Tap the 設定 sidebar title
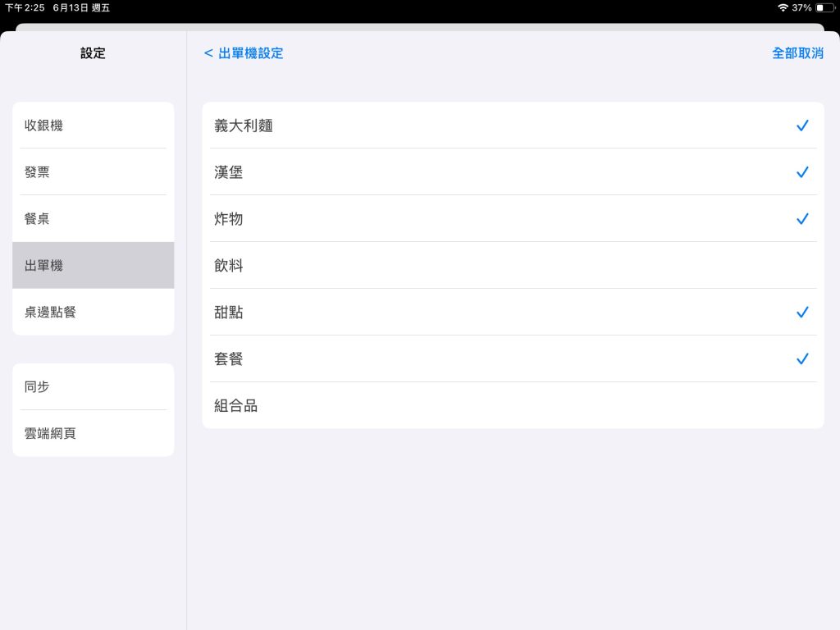 (x=94, y=53)
